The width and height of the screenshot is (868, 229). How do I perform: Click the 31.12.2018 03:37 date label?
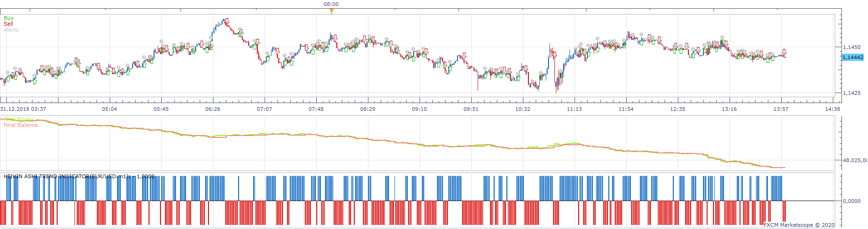pyautogui.click(x=23, y=109)
